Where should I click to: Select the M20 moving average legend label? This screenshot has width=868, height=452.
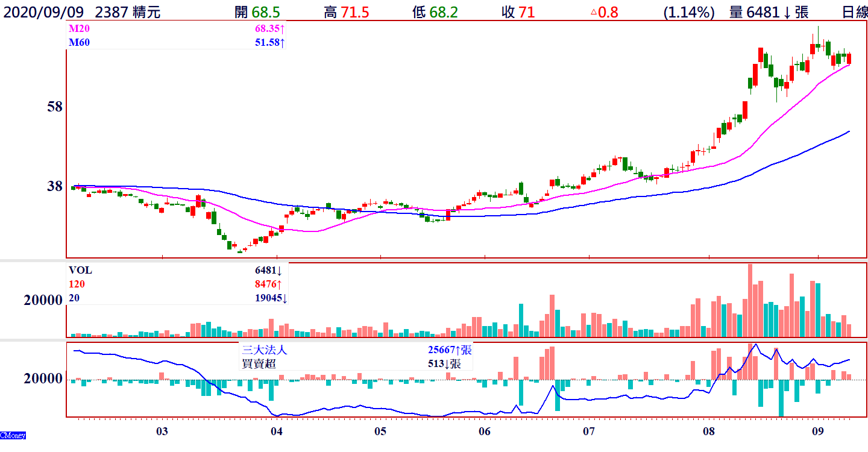click(78, 30)
